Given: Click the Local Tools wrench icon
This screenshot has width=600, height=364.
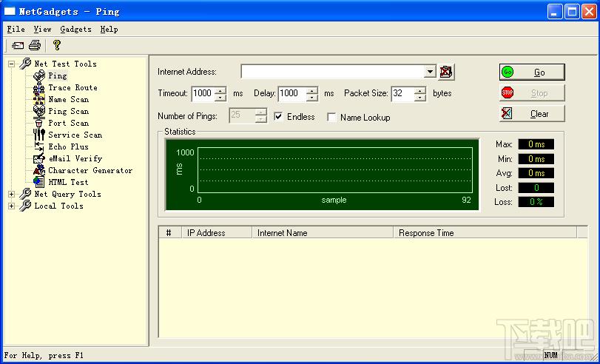Looking at the screenshot, I should [x=25, y=206].
